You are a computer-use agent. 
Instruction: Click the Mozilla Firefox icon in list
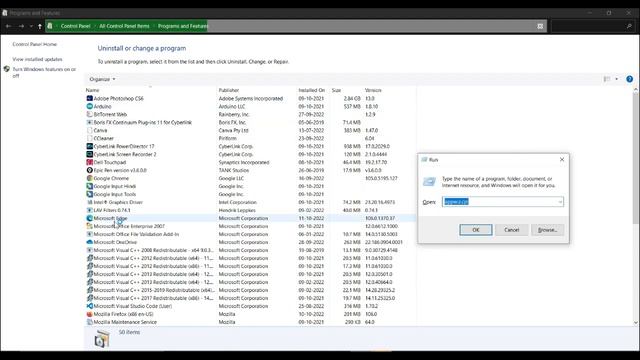point(89,314)
